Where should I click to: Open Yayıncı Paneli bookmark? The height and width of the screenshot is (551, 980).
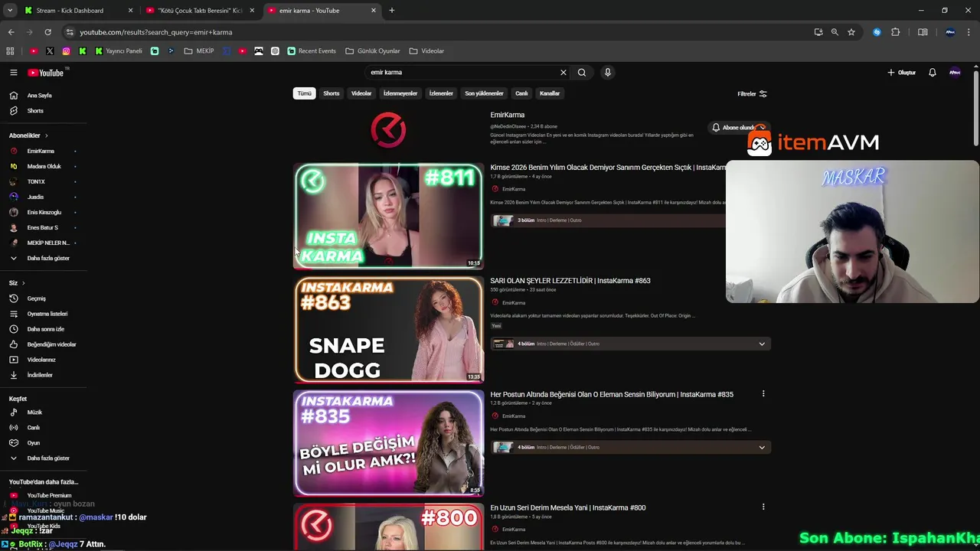119,51
